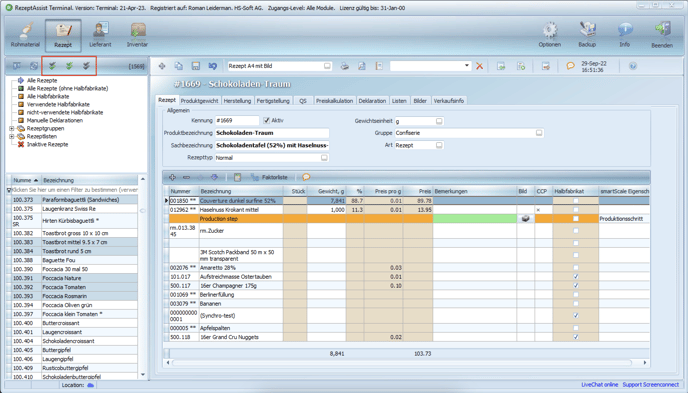The image size is (688, 393).
Task: Toggle Halbfabrikat checkbox for Couverture dunkel row
Action: [x=576, y=200]
